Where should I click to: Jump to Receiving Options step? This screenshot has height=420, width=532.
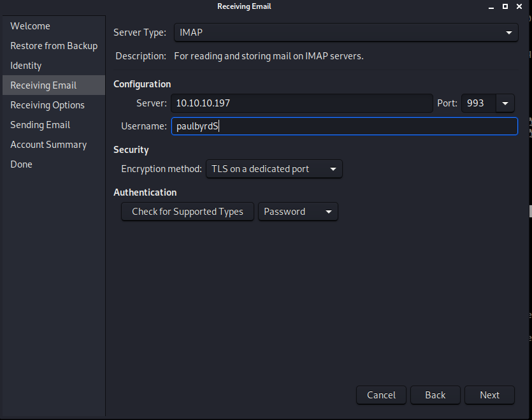click(47, 105)
